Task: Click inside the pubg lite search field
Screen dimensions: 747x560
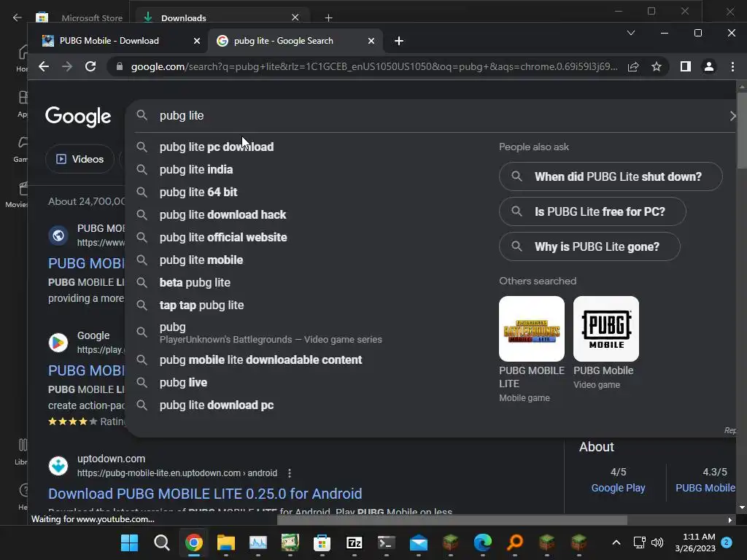Action: click(429, 116)
